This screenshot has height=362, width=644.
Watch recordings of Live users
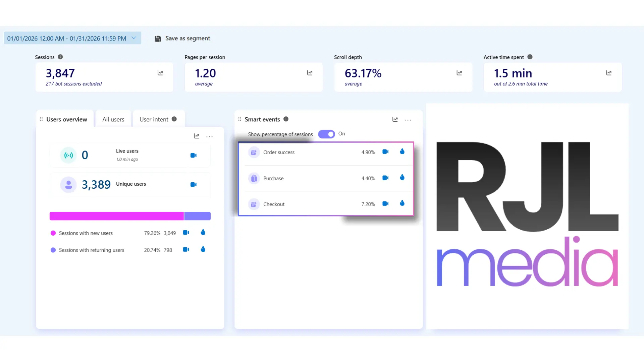coord(194,156)
